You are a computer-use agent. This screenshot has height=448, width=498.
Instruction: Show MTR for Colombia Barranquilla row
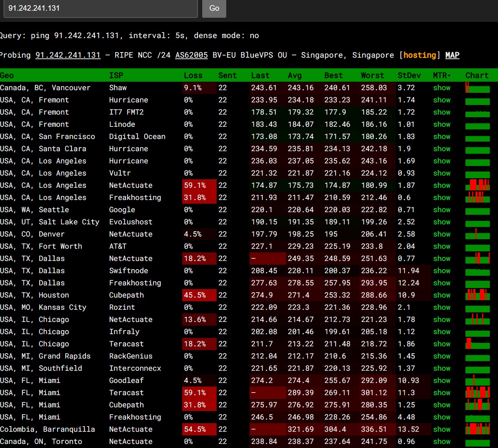pos(442,429)
